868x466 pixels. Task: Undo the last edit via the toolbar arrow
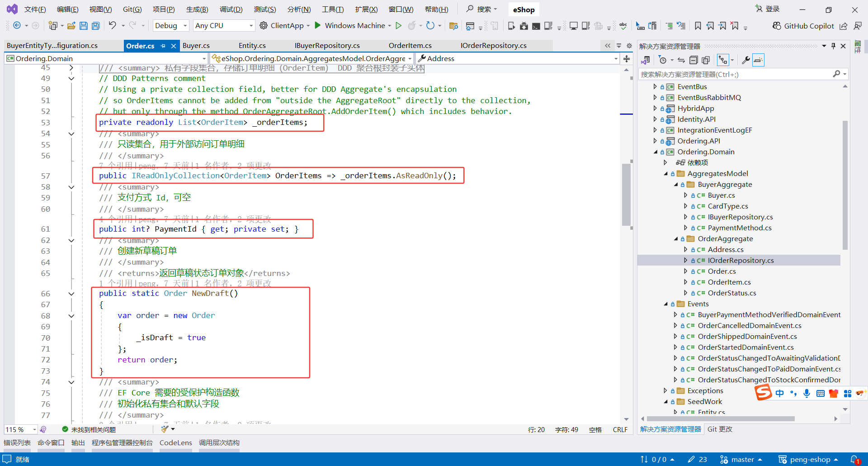click(x=113, y=25)
